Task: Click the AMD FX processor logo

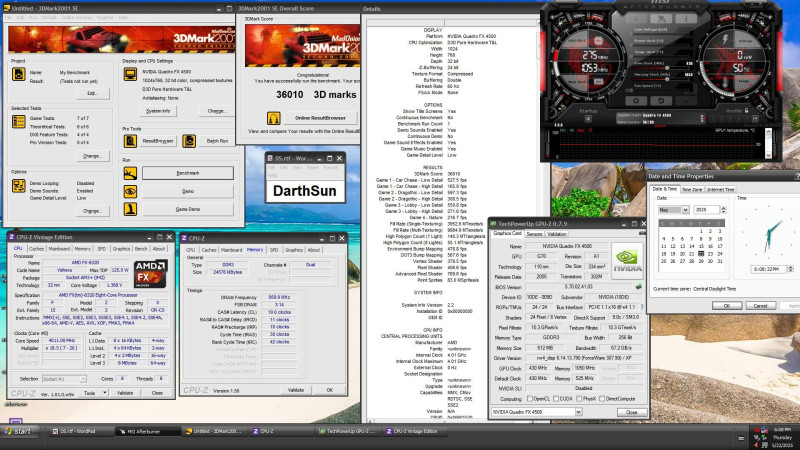Action: [151, 273]
